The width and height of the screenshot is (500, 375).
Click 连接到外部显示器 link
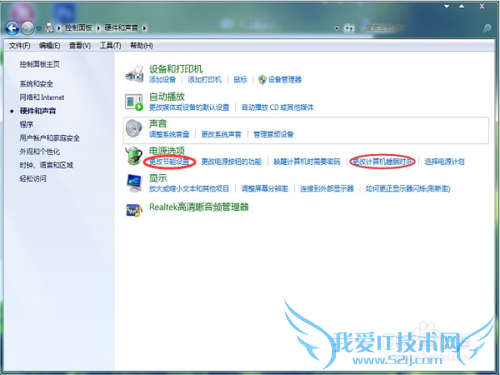pos(327,189)
